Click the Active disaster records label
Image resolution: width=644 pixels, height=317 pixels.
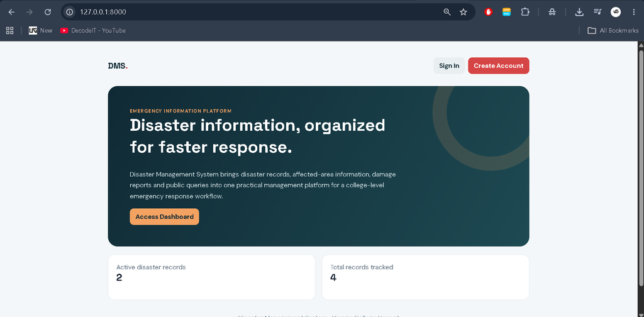coord(151,267)
